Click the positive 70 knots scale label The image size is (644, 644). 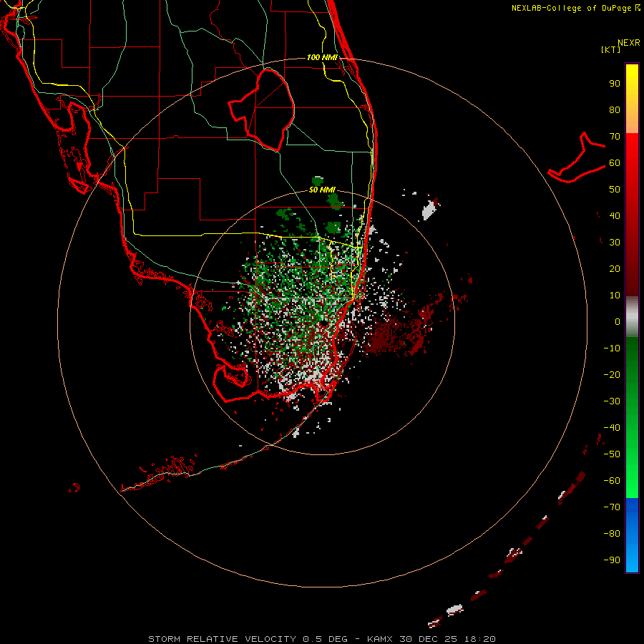pos(615,137)
